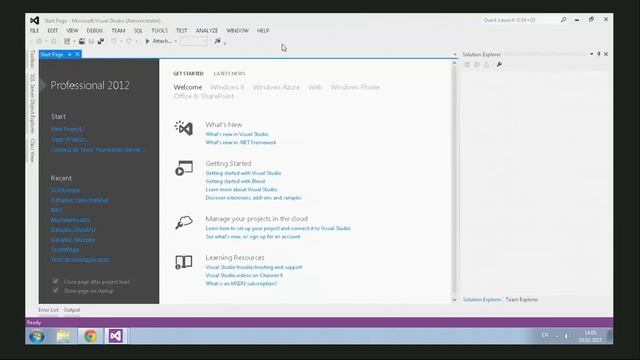This screenshot has width=640, height=360.
Task: Open the HELP menu
Action: pos(263,31)
